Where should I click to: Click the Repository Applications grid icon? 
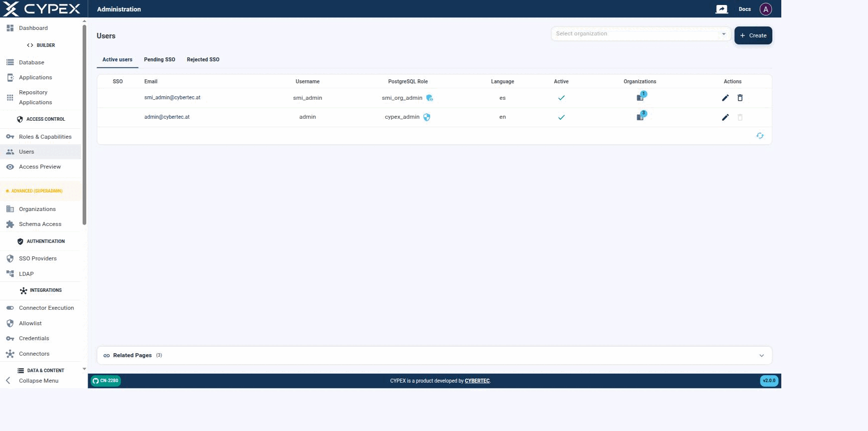10,97
